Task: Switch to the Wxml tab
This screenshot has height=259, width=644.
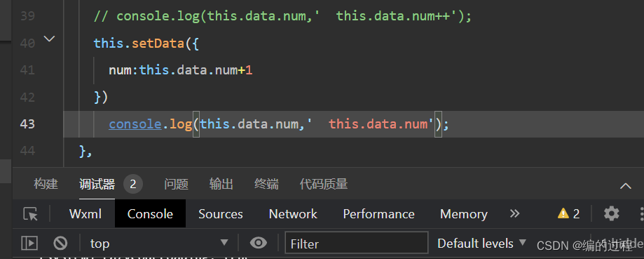Action: (x=85, y=214)
